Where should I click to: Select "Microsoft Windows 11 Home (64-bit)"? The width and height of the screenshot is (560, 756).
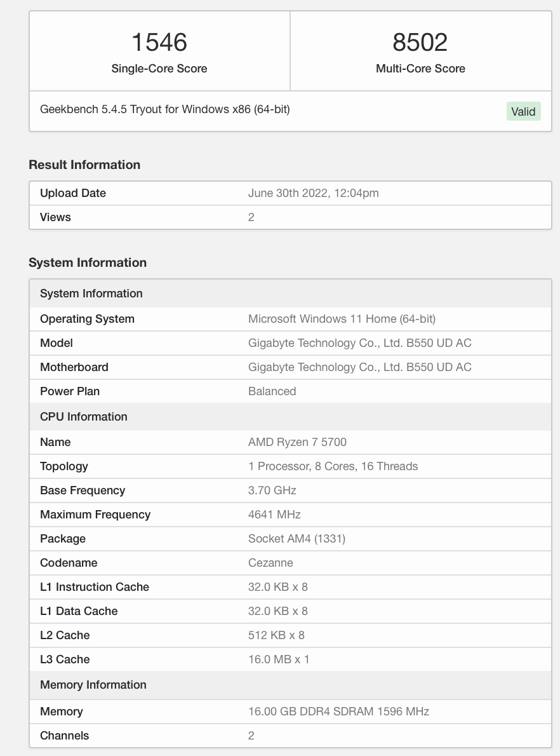coord(342,319)
